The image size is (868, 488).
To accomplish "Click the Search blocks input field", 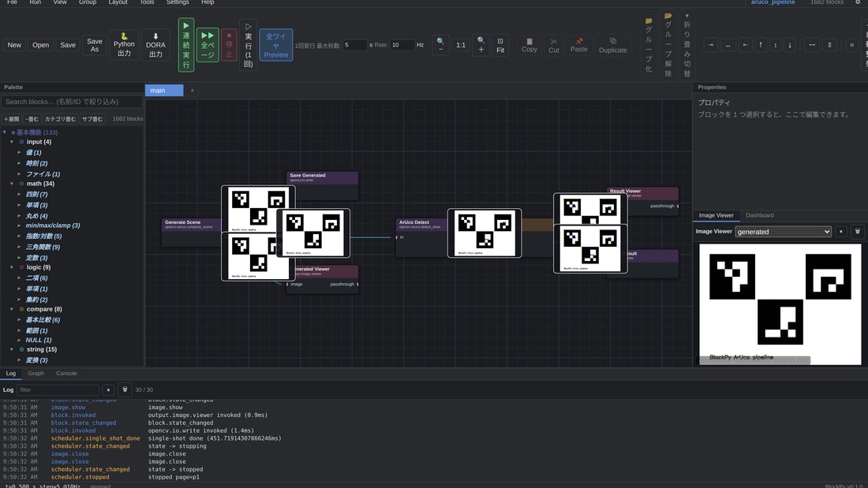I will click(x=72, y=102).
